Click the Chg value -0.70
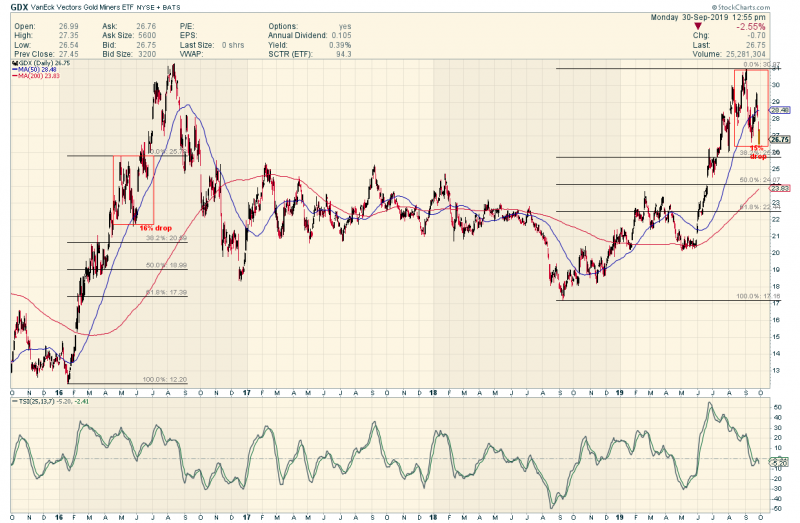The height and width of the screenshot is (523, 800). [757, 36]
